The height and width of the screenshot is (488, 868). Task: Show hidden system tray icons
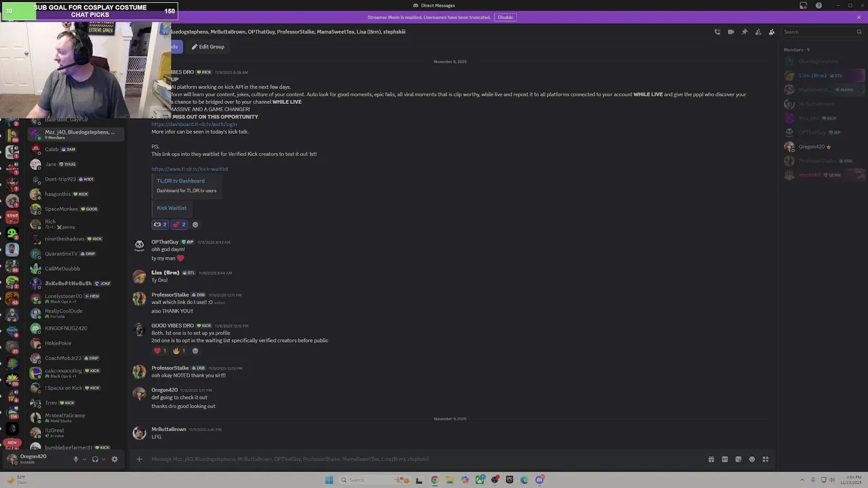[x=803, y=480]
